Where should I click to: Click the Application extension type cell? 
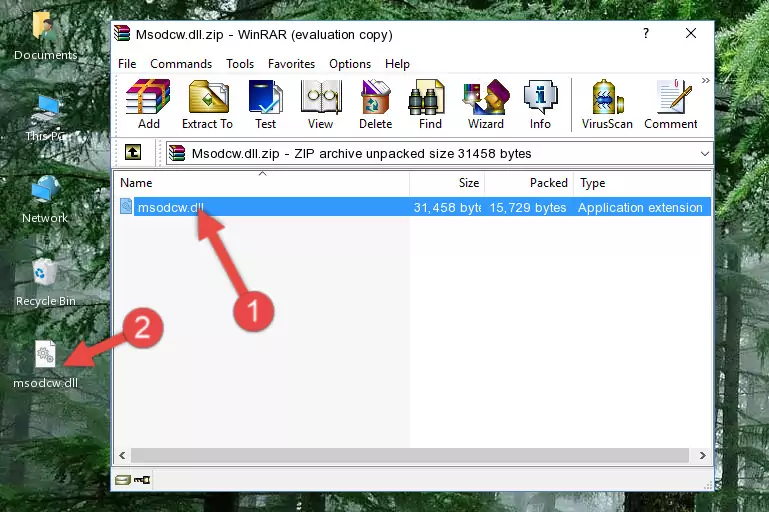(640, 207)
